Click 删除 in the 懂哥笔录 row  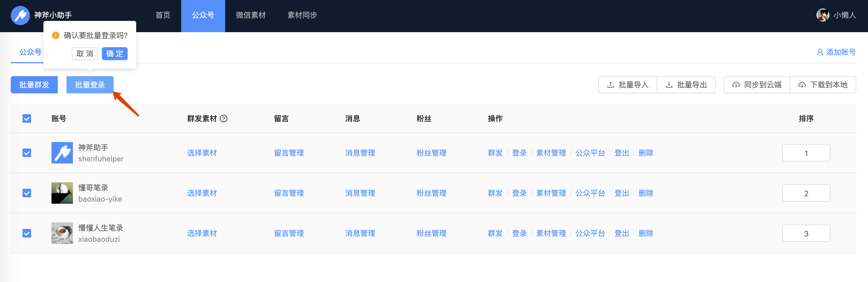(646, 193)
